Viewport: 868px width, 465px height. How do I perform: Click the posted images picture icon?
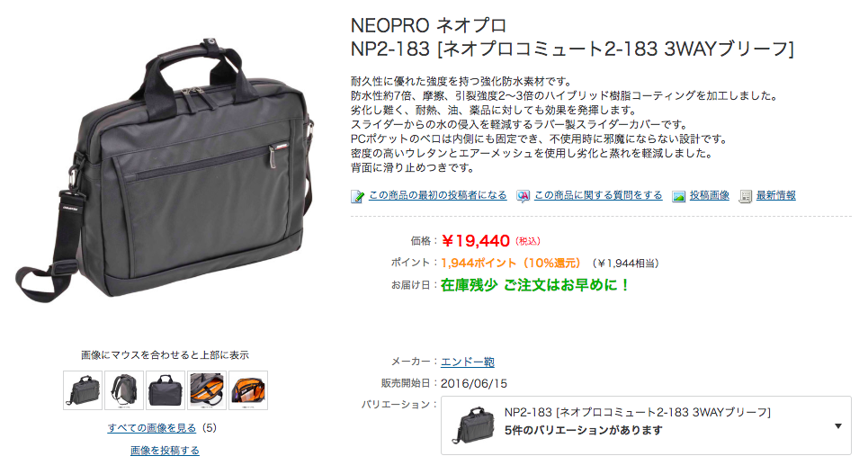(679, 196)
